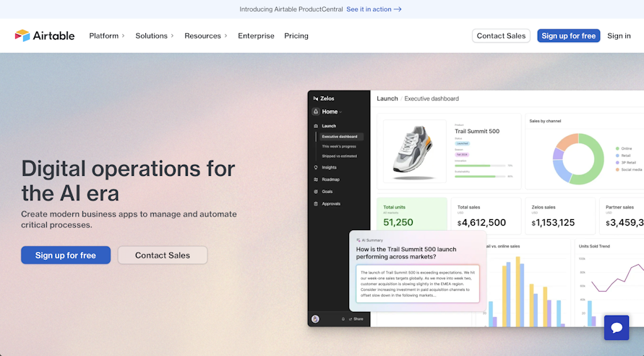Click Platform in the navigation bar
The height and width of the screenshot is (356, 644).
click(x=103, y=35)
